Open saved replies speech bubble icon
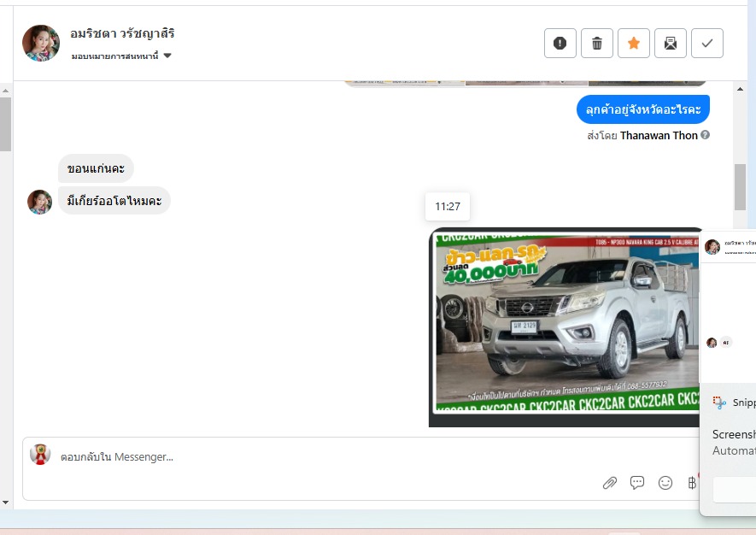 pos(637,482)
